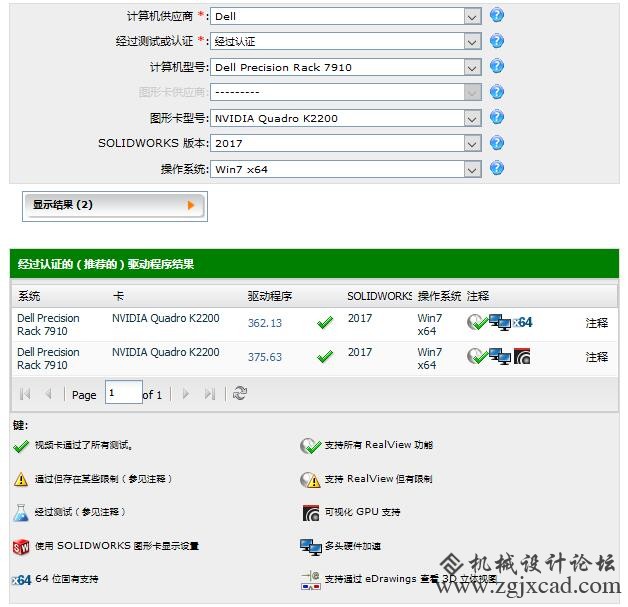Open help for SOLIDWORKS version field
Screen dimensions: 628x607
pyautogui.click(x=497, y=143)
